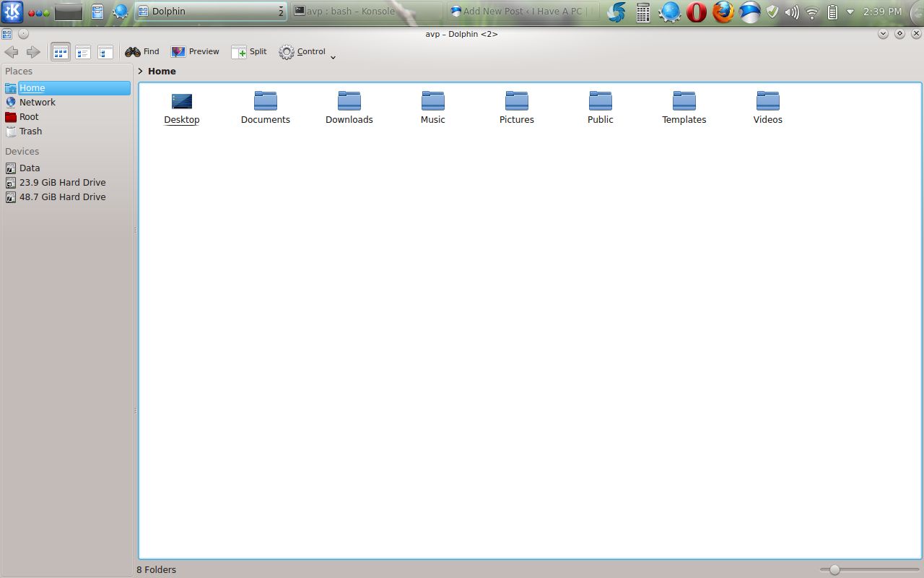The width and height of the screenshot is (924, 578).
Task: Restore the Dolphin window with diamond button
Action: pyautogui.click(x=899, y=34)
